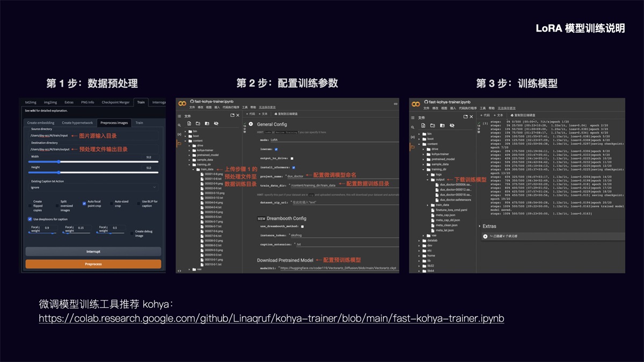
Task: Click the new folder icon in the file panel
Action: tap(199, 123)
